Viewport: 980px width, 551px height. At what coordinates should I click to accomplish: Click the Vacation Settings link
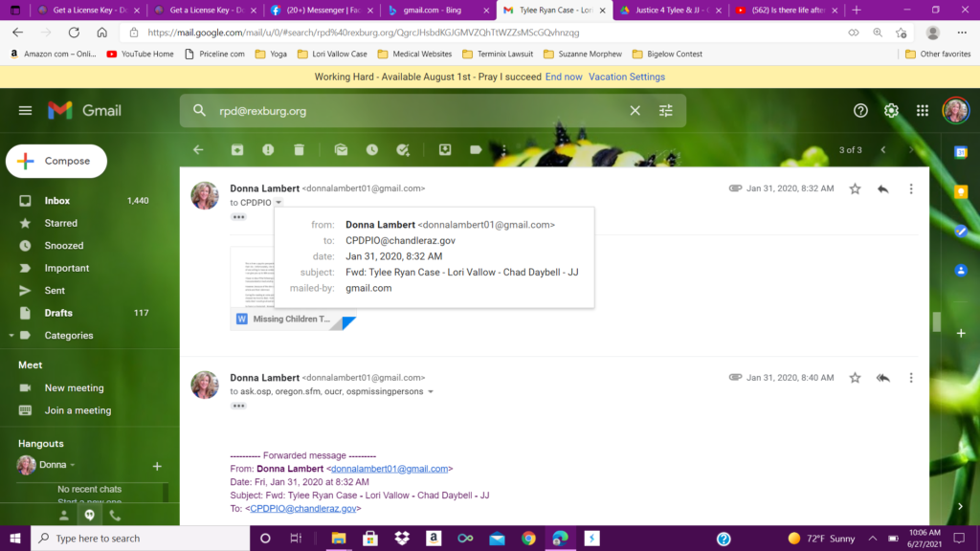coord(627,77)
